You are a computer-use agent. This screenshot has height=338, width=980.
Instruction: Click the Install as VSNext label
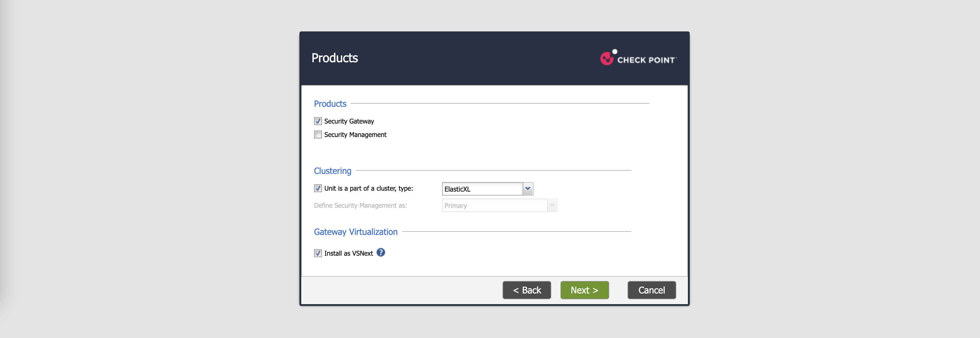(x=348, y=253)
